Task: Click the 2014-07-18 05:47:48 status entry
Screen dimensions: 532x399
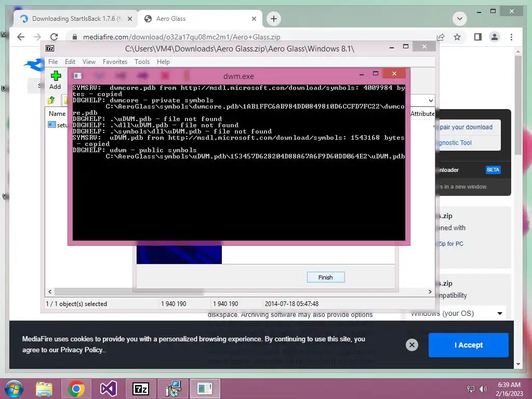Action: 292,304
